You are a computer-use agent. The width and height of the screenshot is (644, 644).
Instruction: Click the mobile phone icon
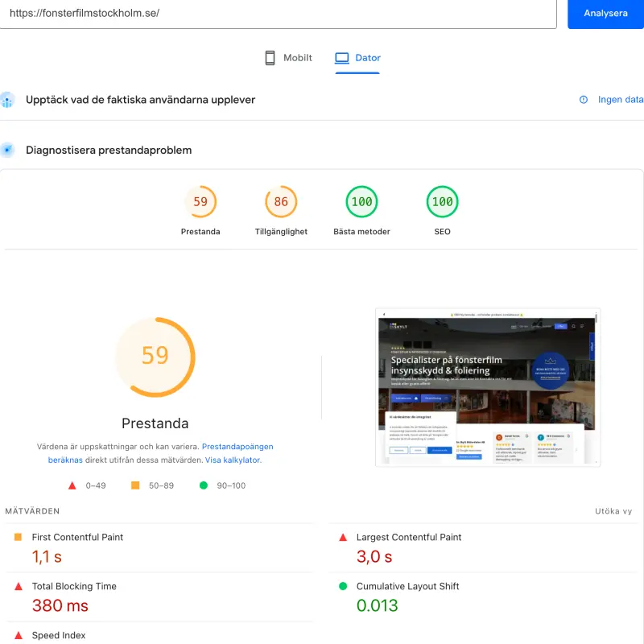pyautogui.click(x=270, y=58)
